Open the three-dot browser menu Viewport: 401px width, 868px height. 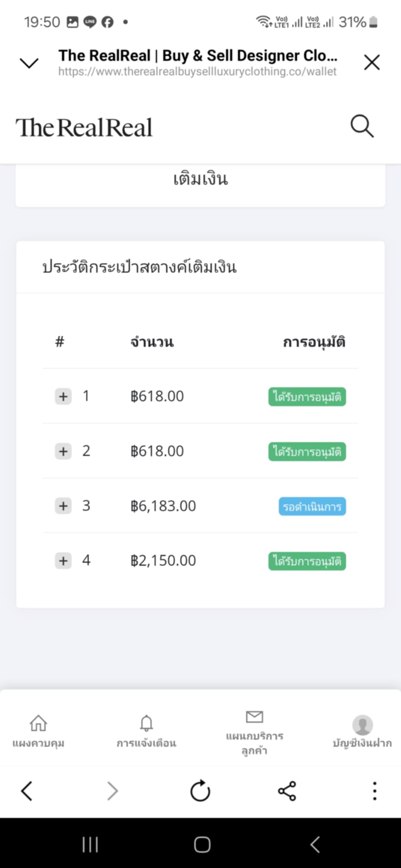point(374,791)
